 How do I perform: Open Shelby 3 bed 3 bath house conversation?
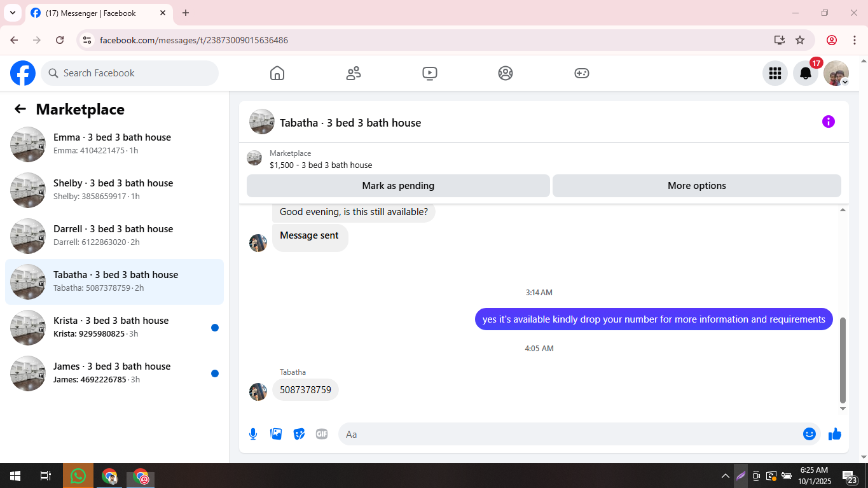pyautogui.click(x=114, y=190)
